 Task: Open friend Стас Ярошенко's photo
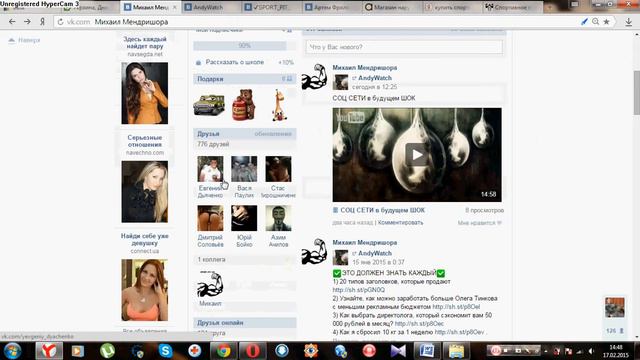[x=278, y=169]
